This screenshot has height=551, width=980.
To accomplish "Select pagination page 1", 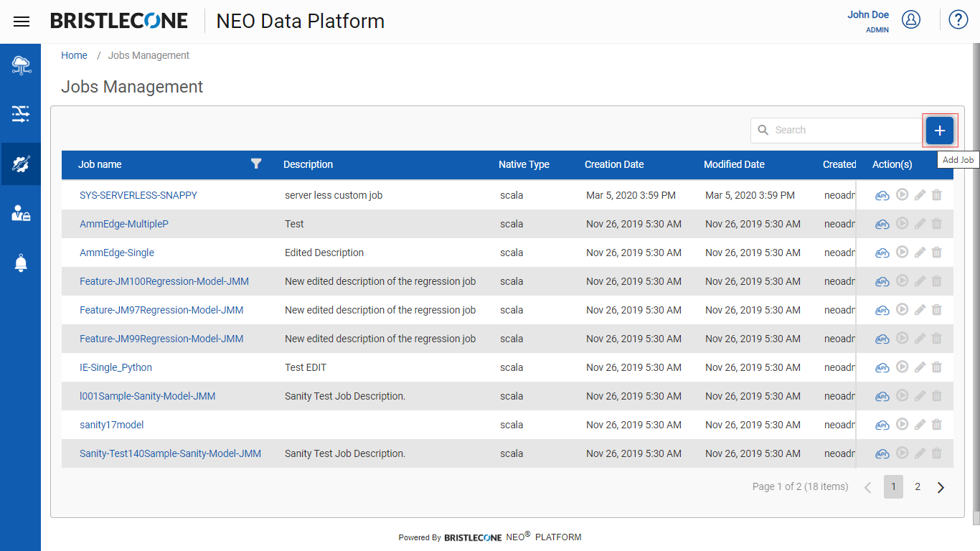I will coord(893,486).
